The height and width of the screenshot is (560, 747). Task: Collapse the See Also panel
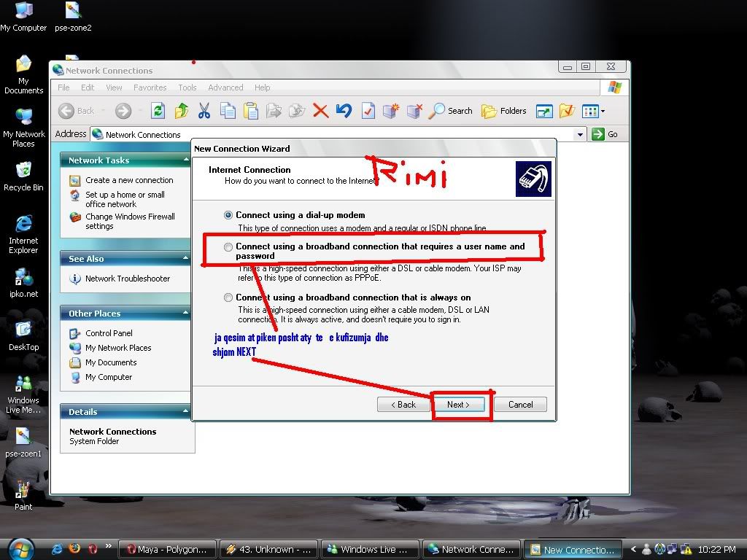click(186, 259)
